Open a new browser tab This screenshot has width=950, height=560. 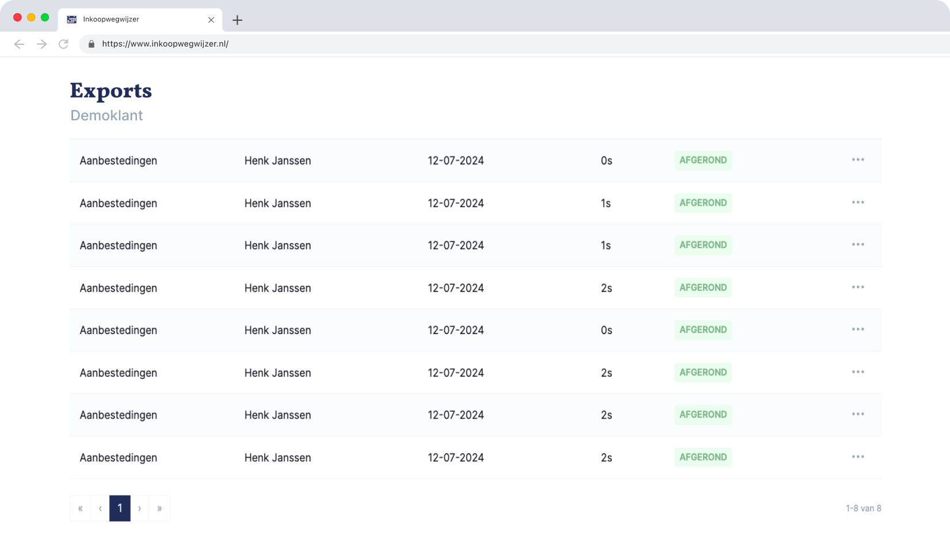pyautogui.click(x=237, y=20)
